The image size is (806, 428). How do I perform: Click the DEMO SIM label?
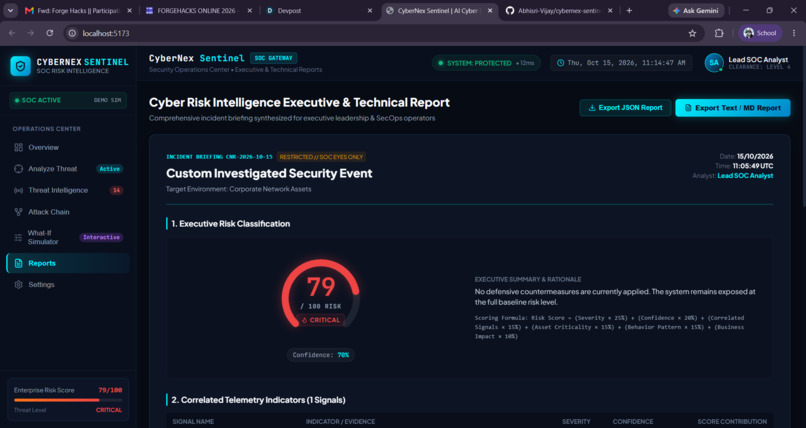tap(107, 100)
